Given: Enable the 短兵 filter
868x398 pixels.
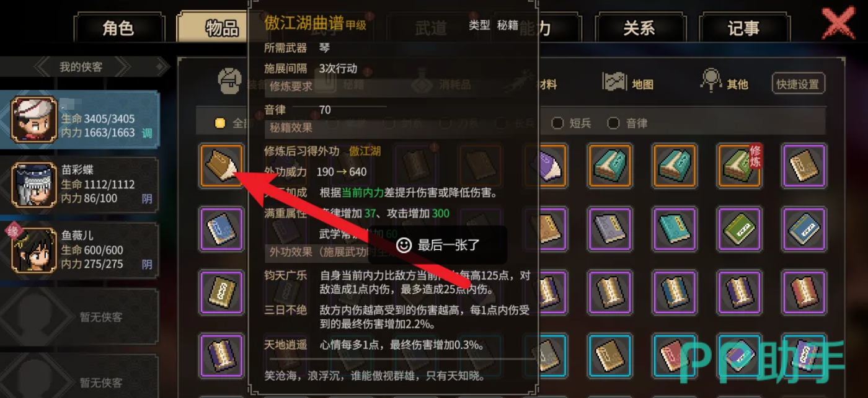Looking at the screenshot, I should pos(572,123).
